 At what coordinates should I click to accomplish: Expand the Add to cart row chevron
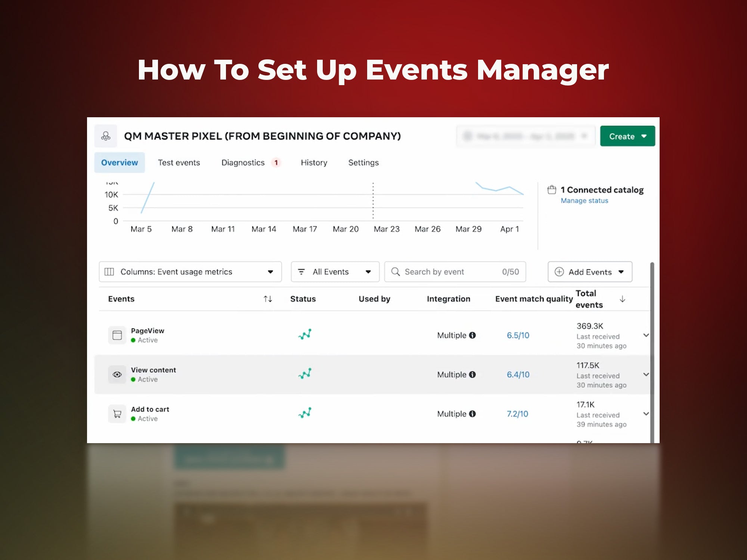click(x=646, y=414)
